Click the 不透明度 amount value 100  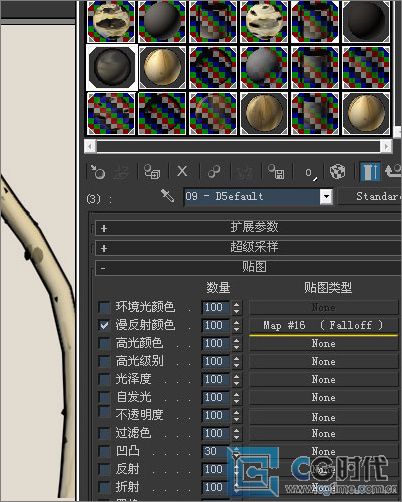[x=215, y=415]
